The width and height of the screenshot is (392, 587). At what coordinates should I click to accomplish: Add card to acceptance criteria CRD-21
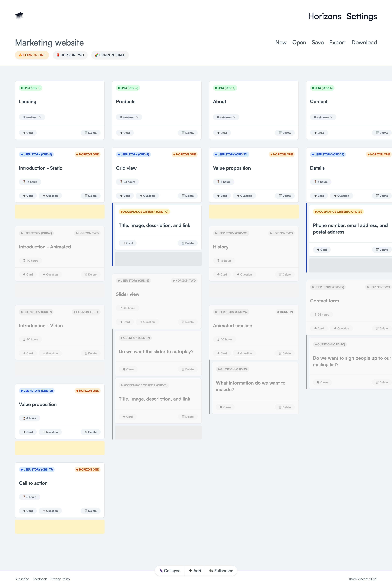322,250
